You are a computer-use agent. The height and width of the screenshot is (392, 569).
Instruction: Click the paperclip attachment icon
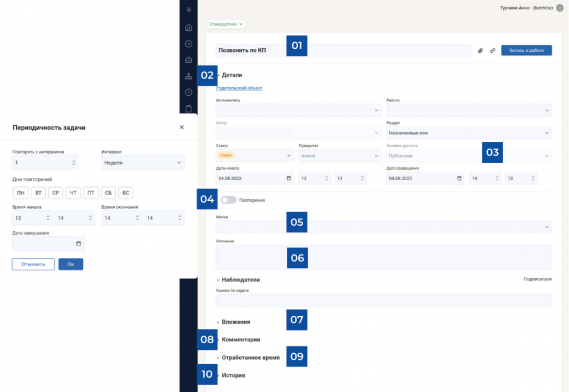[x=480, y=50]
